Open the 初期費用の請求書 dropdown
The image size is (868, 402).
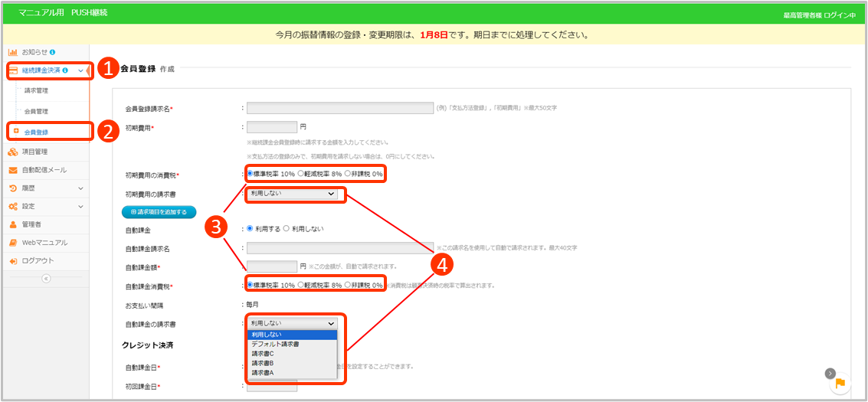coord(293,194)
